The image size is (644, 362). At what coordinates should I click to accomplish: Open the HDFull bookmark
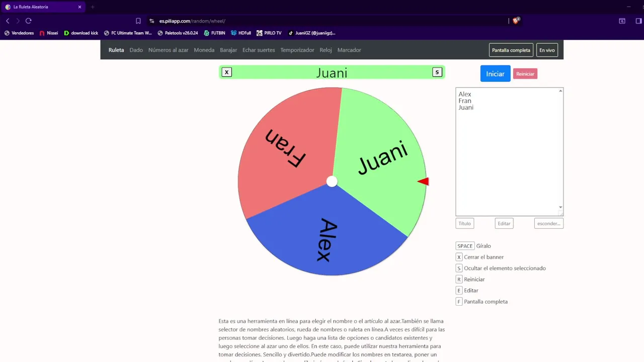click(x=241, y=33)
